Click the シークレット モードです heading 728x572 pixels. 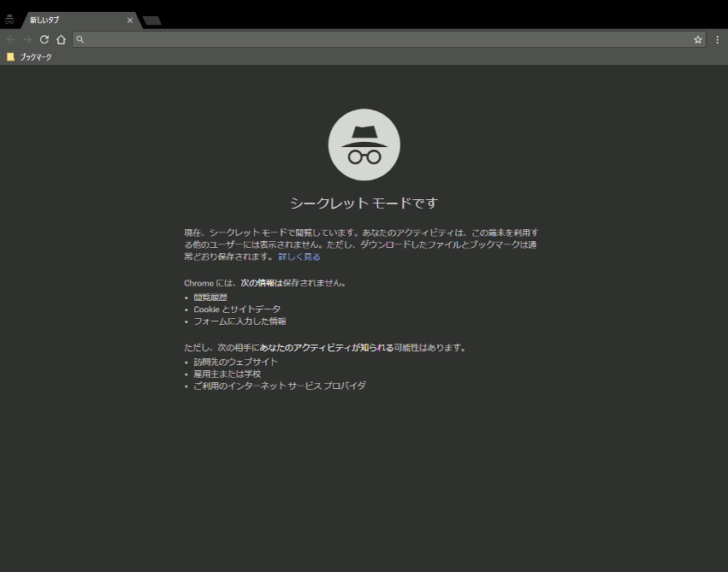tap(364, 203)
